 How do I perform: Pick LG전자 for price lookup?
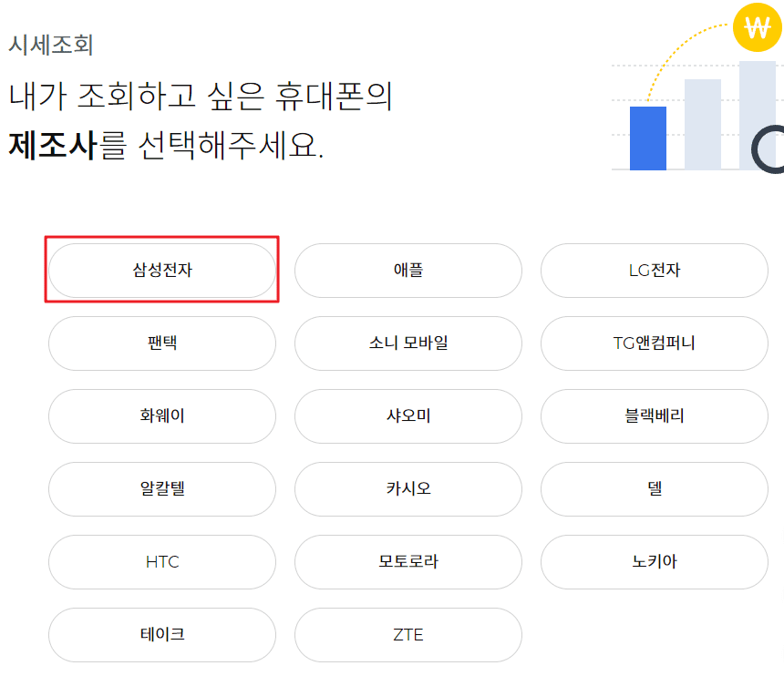pyautogui.click(x=654, y=270)
